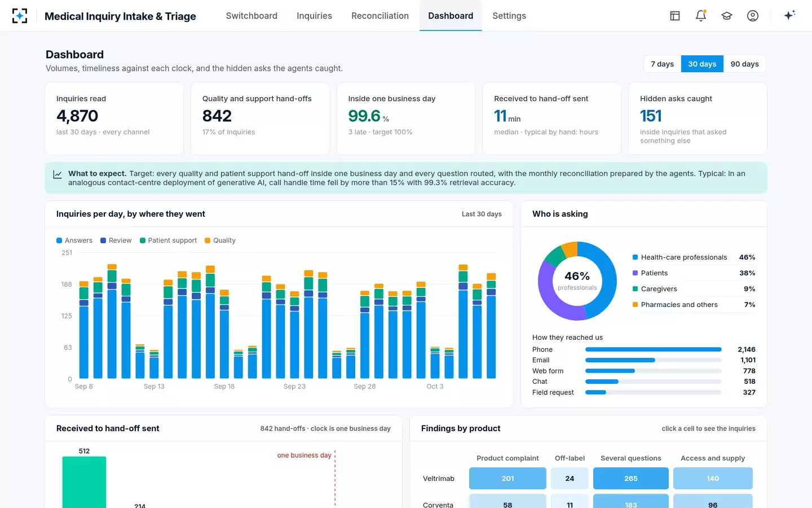This screenshot has height=508, width=812.
Task: Toggle the Review series in the chart legend
Action: [x=116, y=240]
